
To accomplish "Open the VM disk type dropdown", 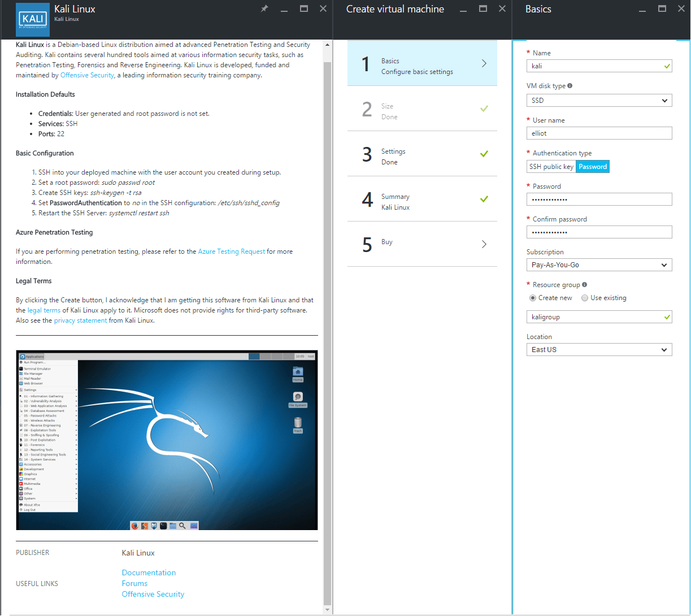I will click(599, 101).
